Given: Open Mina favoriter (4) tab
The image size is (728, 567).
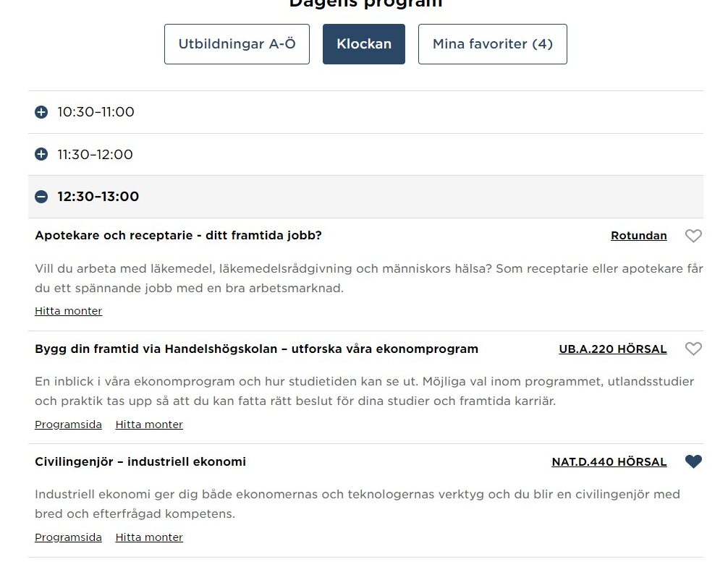Looking at the screenshot, I should coord(493,44).
